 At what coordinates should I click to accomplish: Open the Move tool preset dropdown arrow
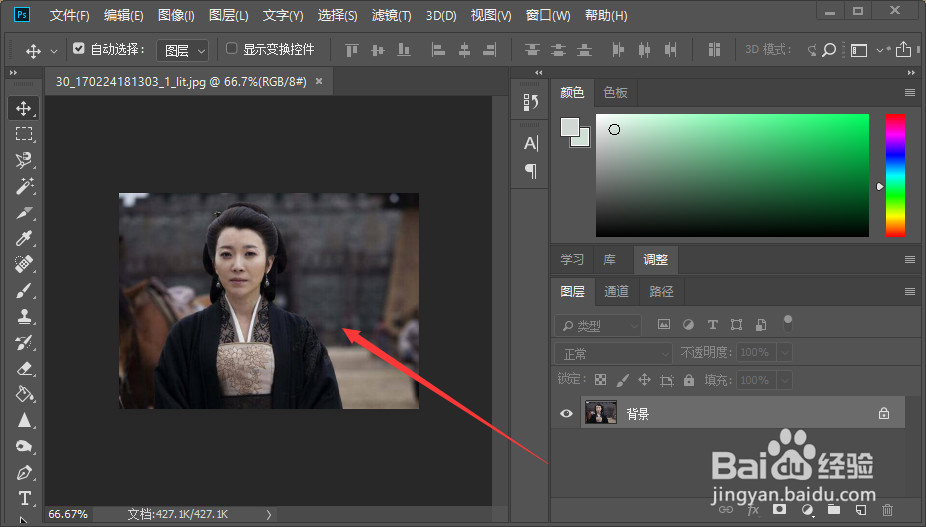pos(54,51)
